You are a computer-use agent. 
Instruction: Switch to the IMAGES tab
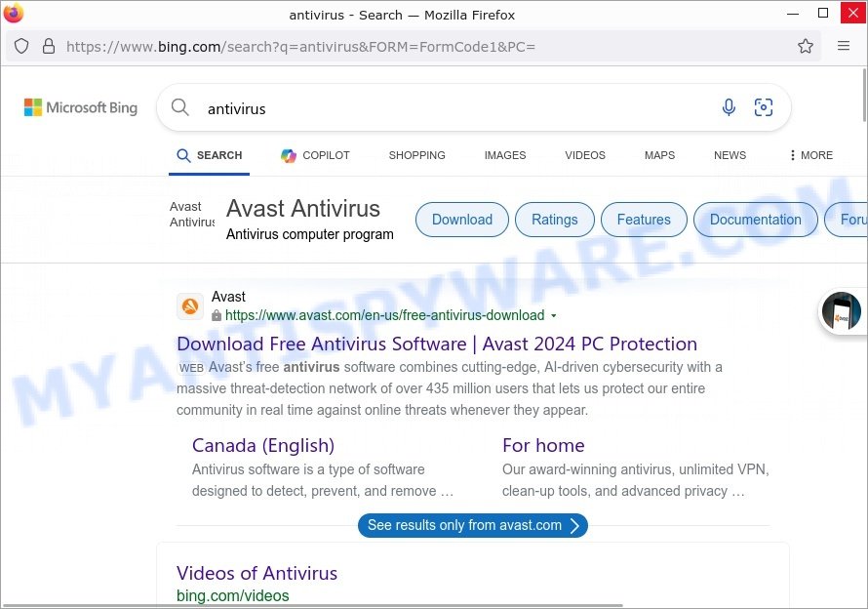pyautogui.click(x=505, y=155)
